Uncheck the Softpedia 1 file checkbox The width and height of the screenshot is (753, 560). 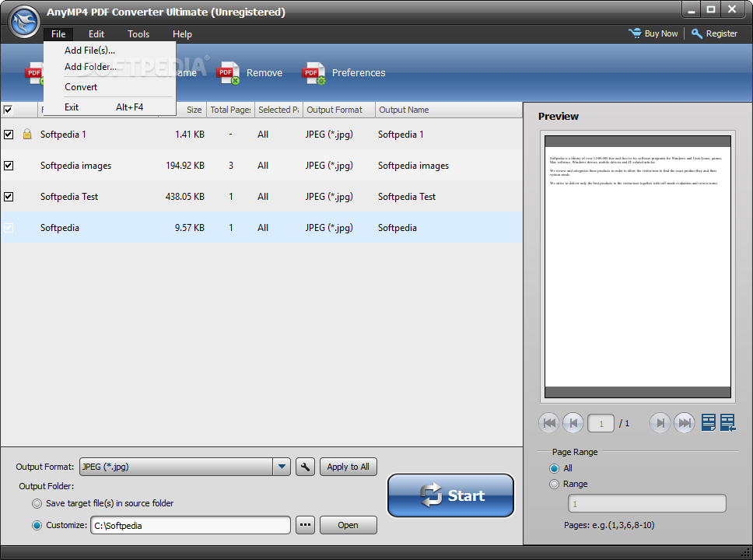click(9, 135)
